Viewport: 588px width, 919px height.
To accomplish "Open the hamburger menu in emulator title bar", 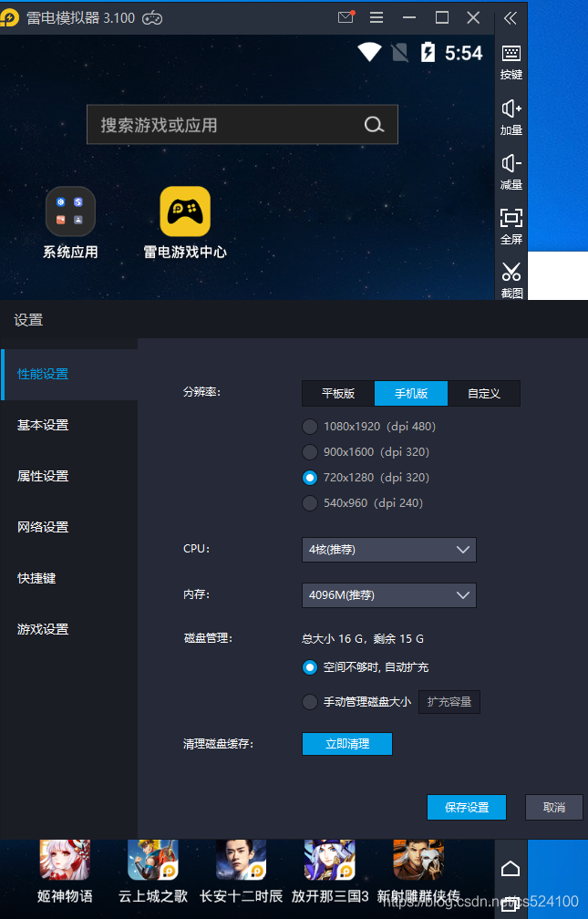I will 377,17.
